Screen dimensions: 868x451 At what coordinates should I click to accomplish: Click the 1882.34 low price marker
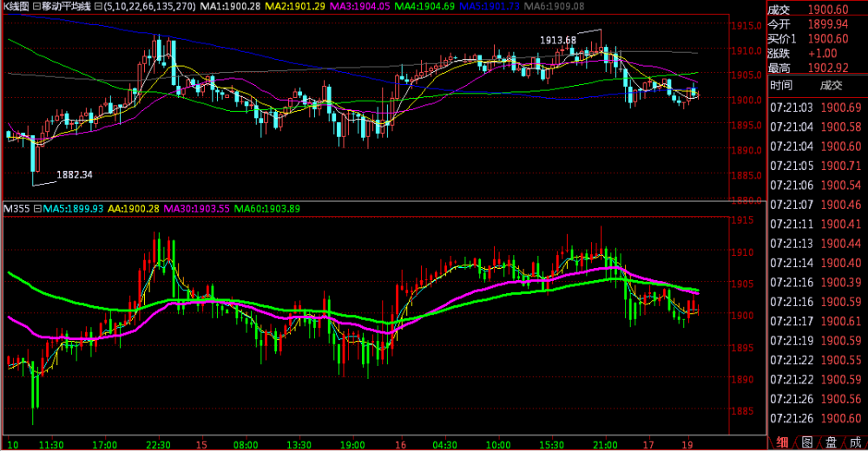(74, 174)
